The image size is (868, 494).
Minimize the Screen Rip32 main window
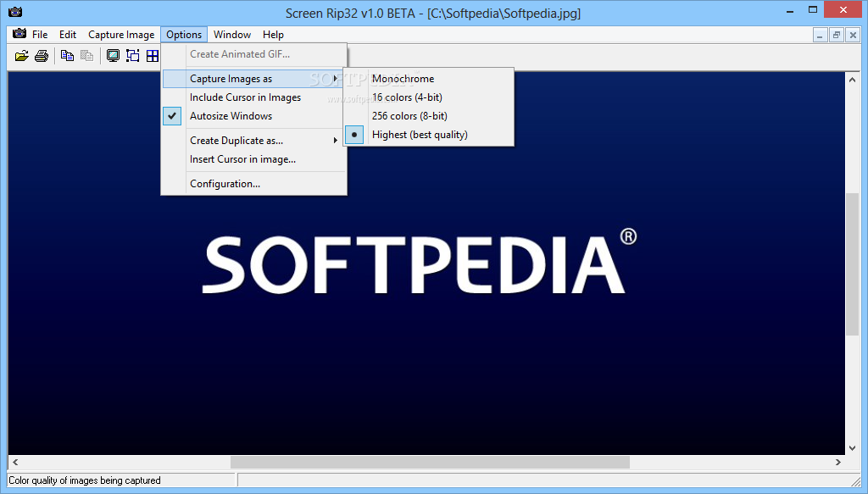[790, 10]
